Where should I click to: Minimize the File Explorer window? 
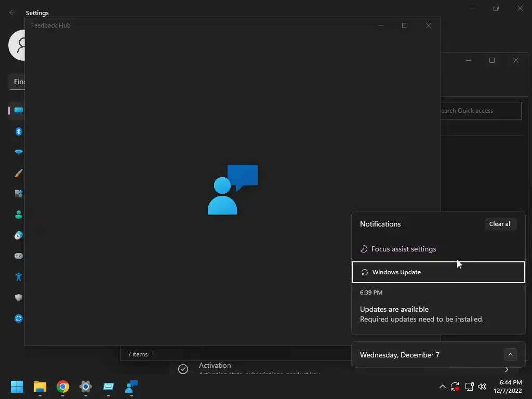click(469, 60)
